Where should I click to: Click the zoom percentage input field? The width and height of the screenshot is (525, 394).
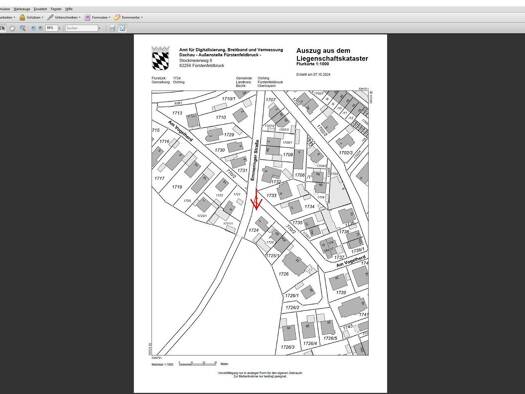(51, 28)
